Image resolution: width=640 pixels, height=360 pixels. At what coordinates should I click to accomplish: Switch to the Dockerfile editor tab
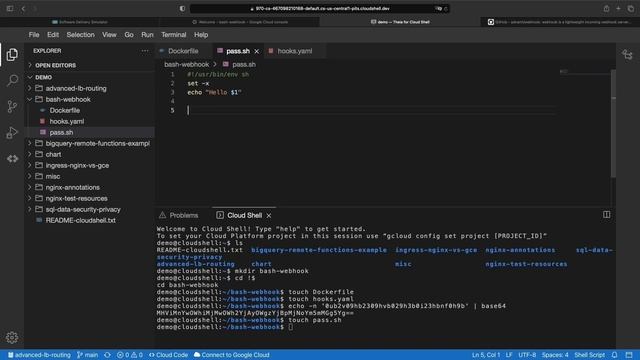[x=183, y=51]
